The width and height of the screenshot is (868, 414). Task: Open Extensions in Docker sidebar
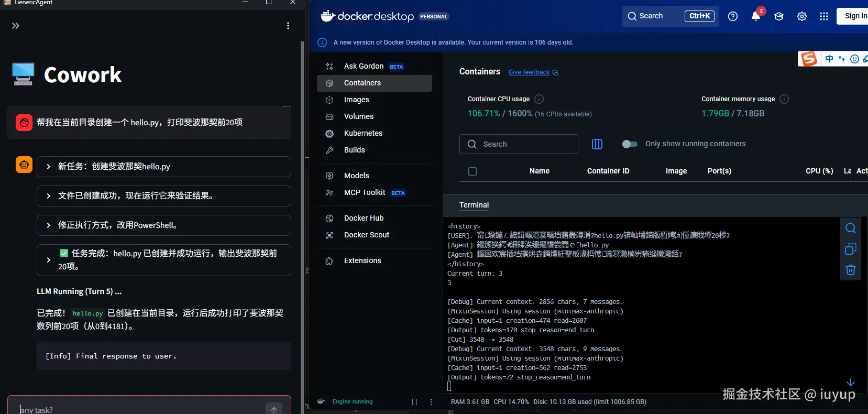point(375,260)
